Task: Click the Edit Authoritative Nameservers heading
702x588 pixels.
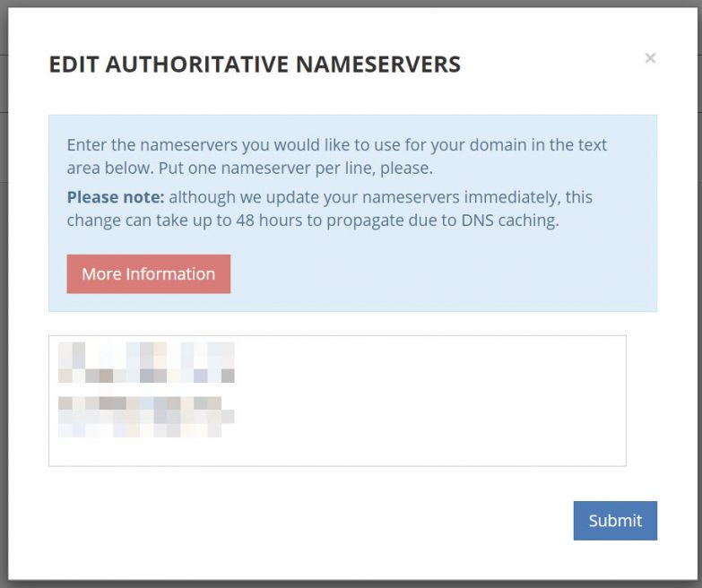Action: click(254, 65)
